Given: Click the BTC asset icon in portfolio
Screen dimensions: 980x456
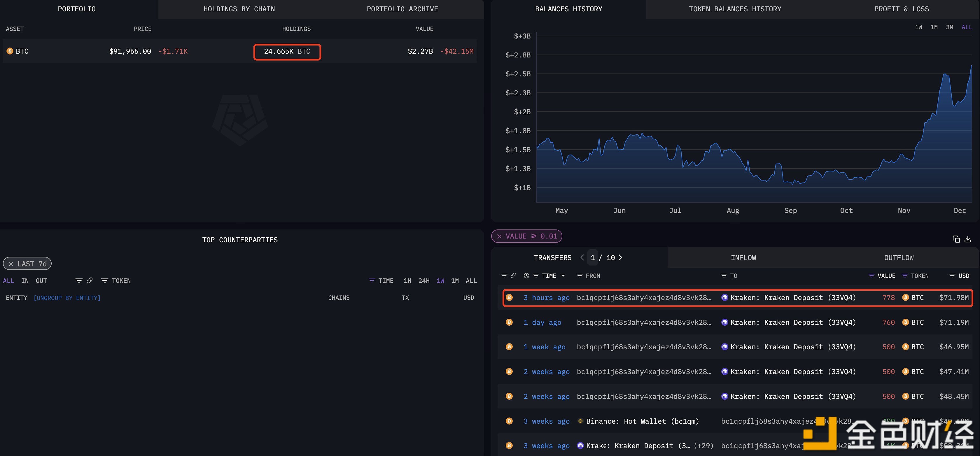Looking at the screenshot, I should (10, 51).
